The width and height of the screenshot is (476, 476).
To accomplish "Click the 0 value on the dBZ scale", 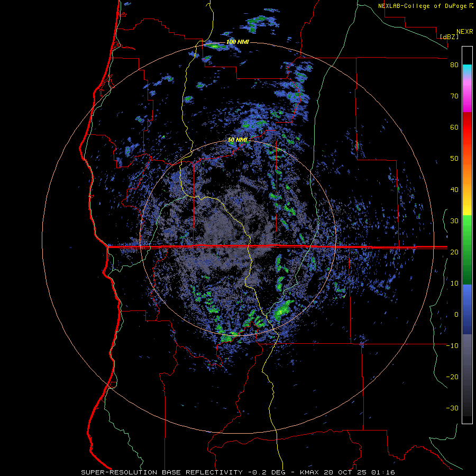I will click(456, 315).
